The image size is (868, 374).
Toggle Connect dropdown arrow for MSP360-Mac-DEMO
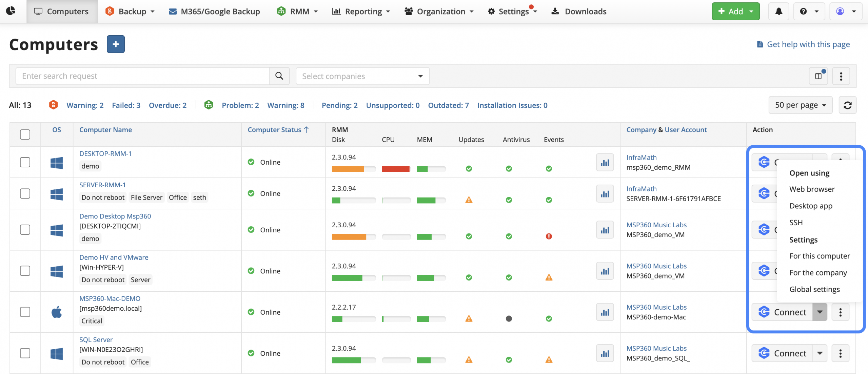click(x=820, y=312)
